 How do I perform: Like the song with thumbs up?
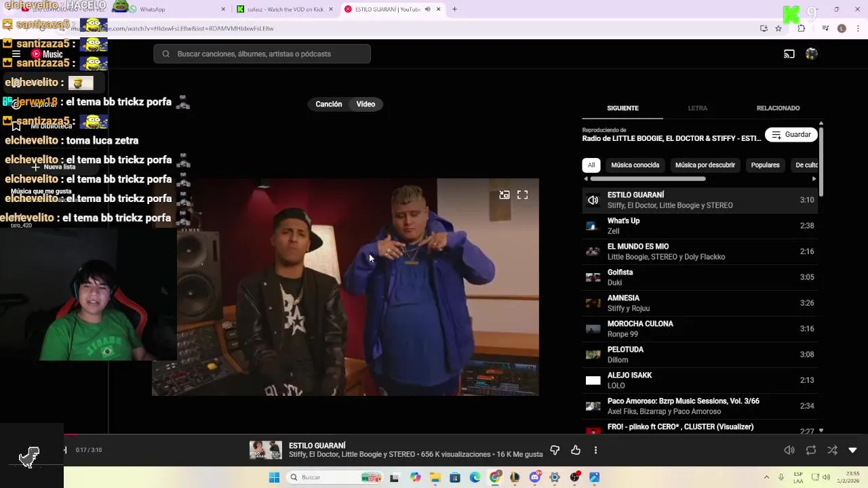[x=576, y=450]
